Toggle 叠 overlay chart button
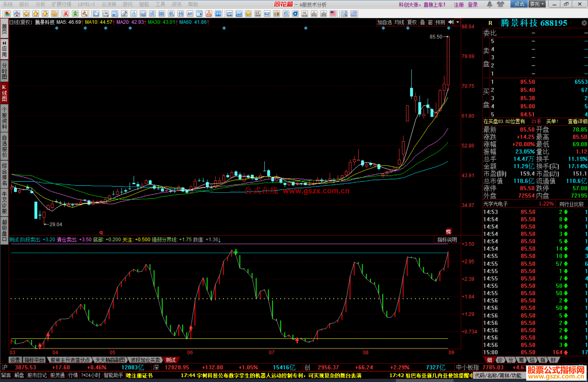588x382 pixels. pos(422,22)
